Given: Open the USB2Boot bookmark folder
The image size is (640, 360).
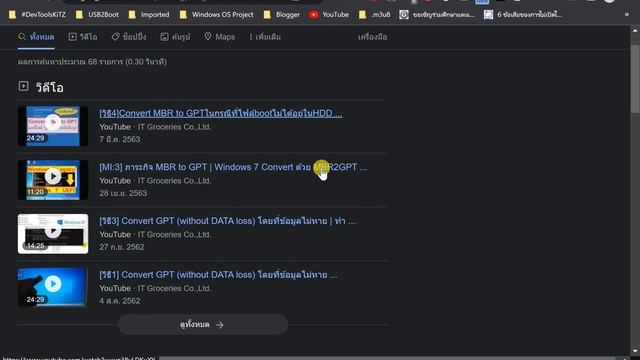Looking at the screenshot, I should click(97, 15).
